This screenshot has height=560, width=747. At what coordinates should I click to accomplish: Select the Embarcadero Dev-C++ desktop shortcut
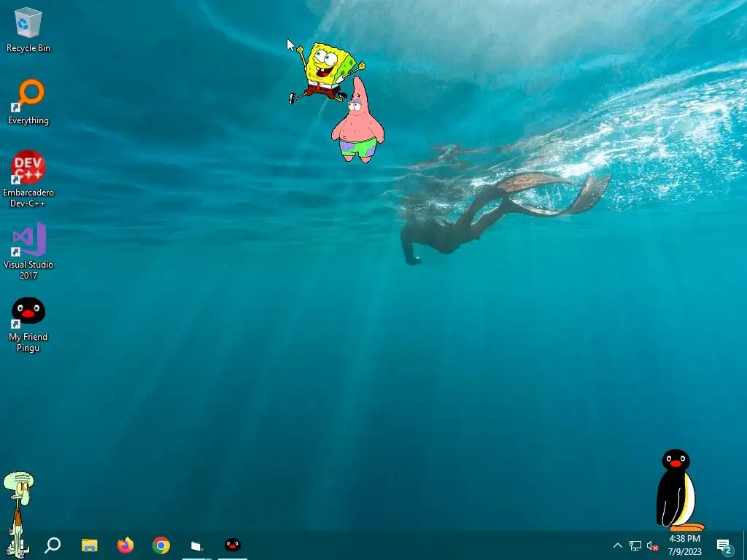point(28,179)
